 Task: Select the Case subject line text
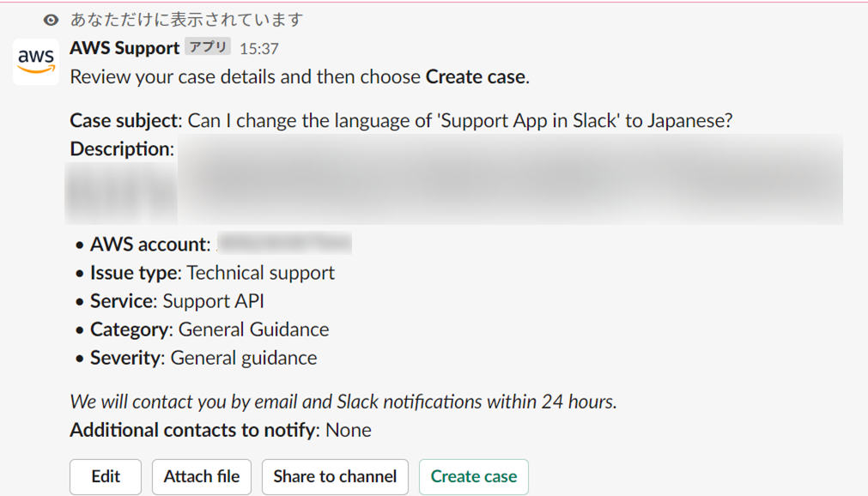click(x=401, y=120)
